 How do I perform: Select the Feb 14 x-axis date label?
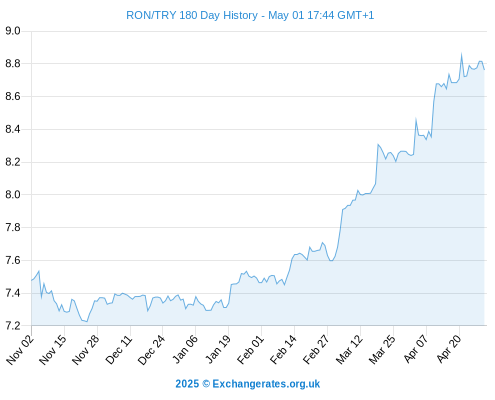click(283, 350)
